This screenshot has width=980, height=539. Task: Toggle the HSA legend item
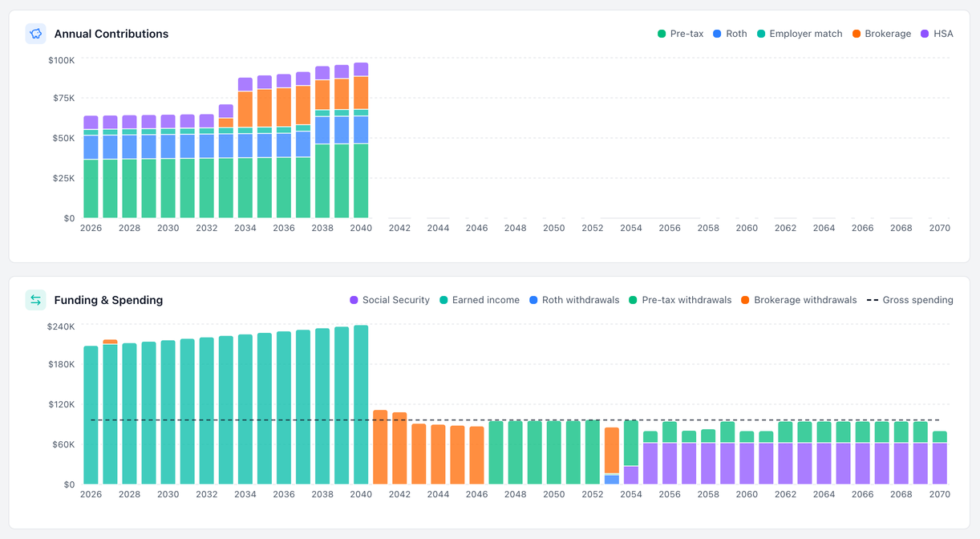pyautogui.click(x=937, y=34)
